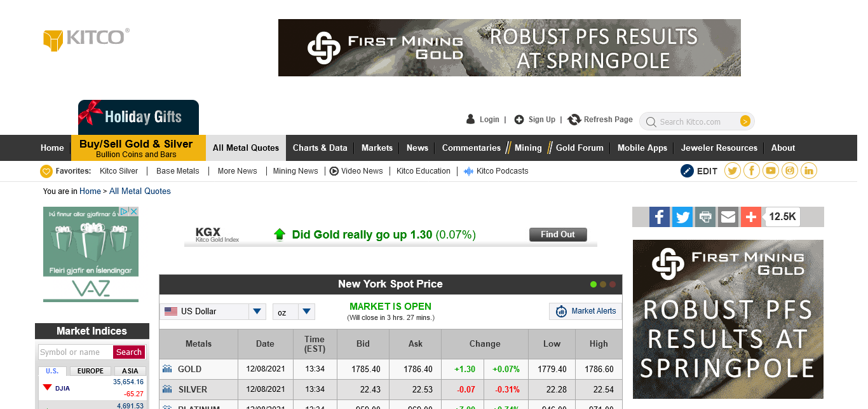Switch to the ASIA indices tab
The height and width of the screenshot is (409, 868).
130,371
